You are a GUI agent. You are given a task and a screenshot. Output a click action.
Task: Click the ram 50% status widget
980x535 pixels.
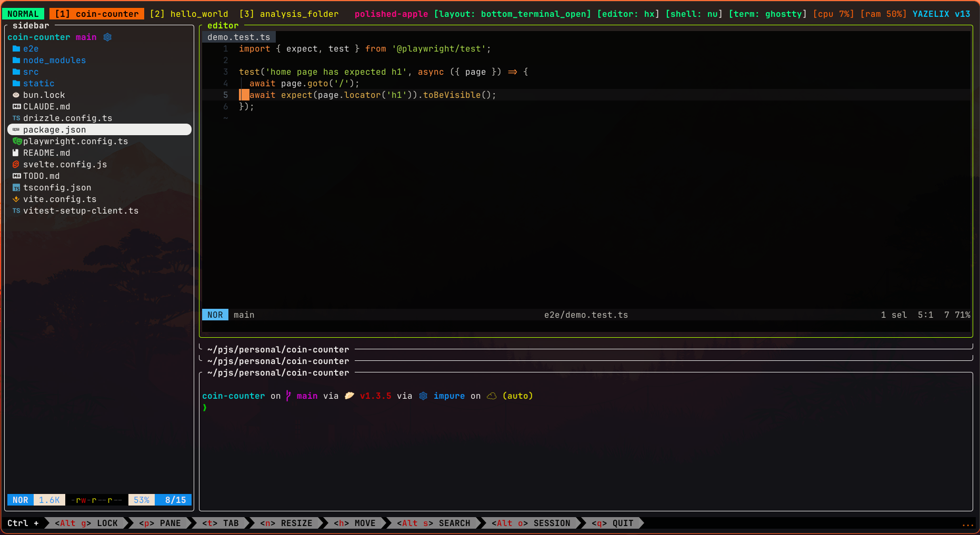click(x=883, y=14)
